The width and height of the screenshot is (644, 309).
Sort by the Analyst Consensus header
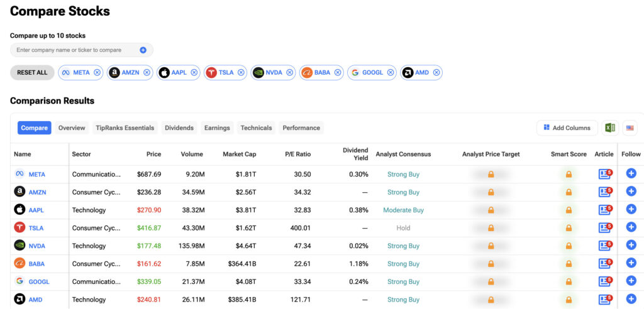(x=403, y=154)
